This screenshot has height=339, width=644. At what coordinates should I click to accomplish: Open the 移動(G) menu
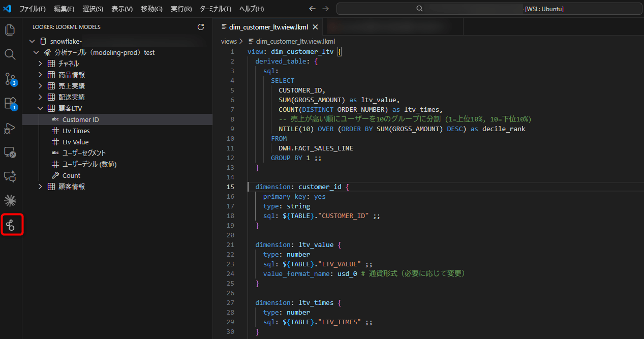[152, 9]
